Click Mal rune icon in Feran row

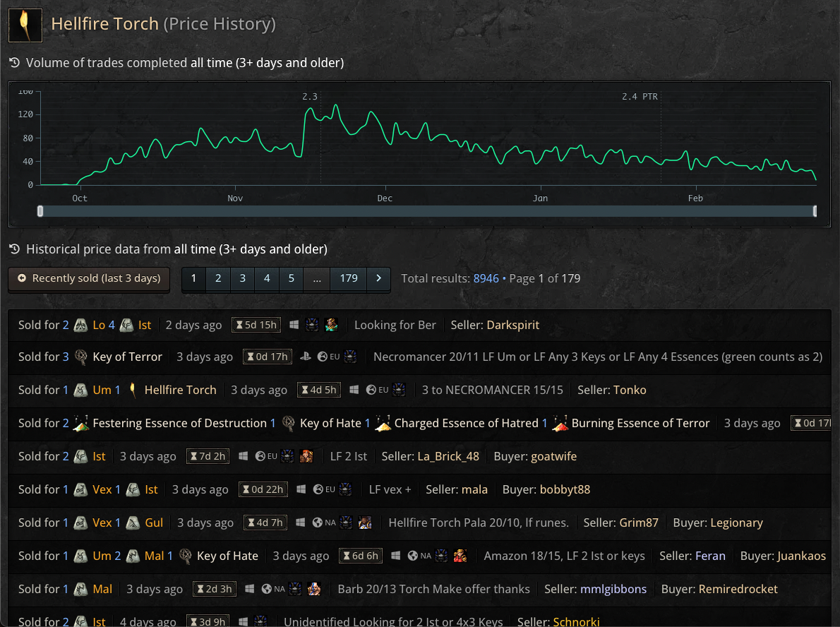point(133,556)
